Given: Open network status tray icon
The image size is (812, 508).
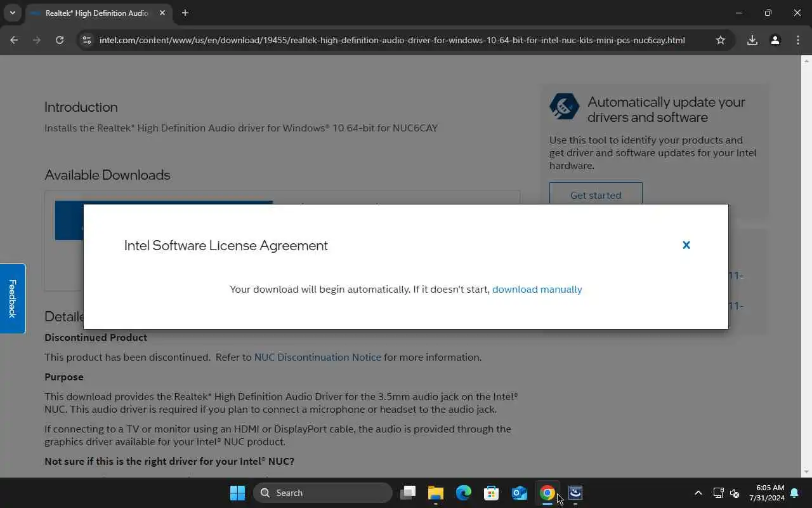Looking at the screenshot, I should 718,493.
